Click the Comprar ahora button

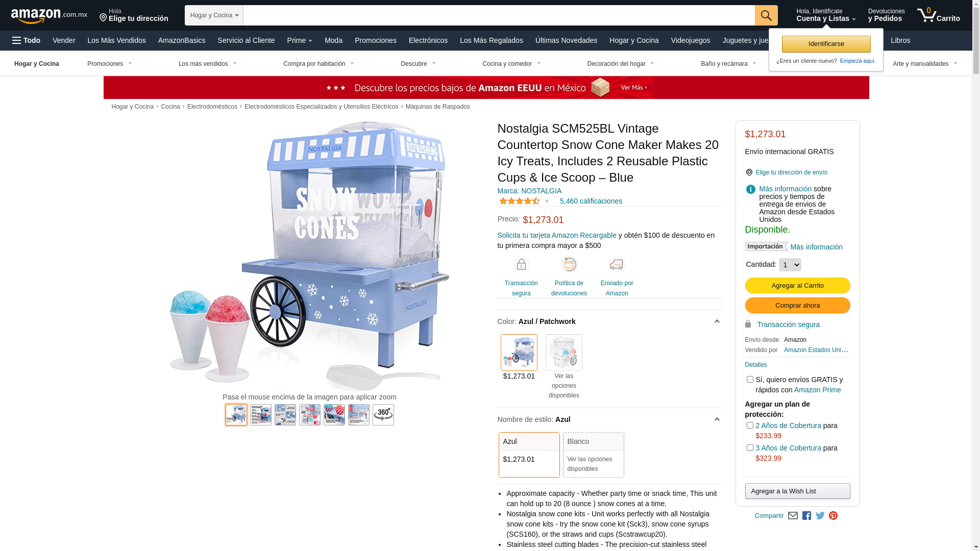click(797, 306)
